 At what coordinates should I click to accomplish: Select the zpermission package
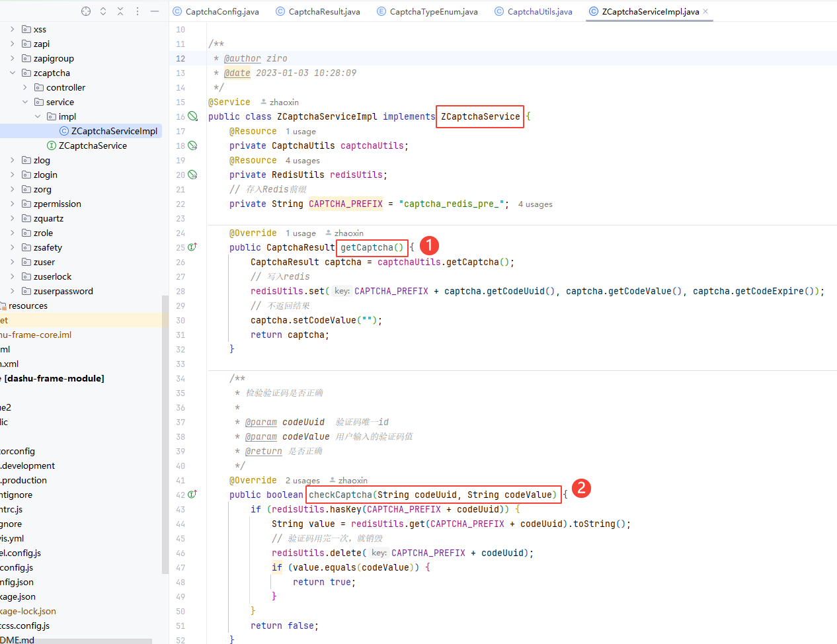click(x=58, y=204)
